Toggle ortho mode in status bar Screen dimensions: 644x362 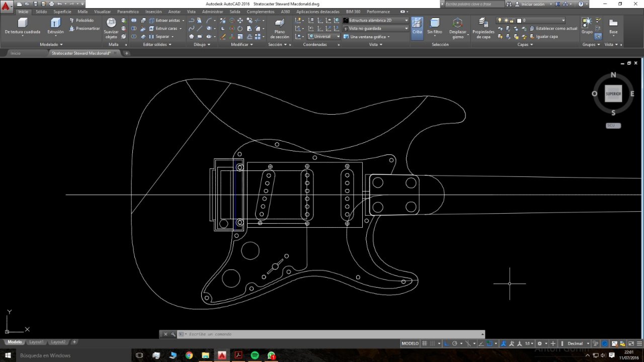tap(446, 343)
